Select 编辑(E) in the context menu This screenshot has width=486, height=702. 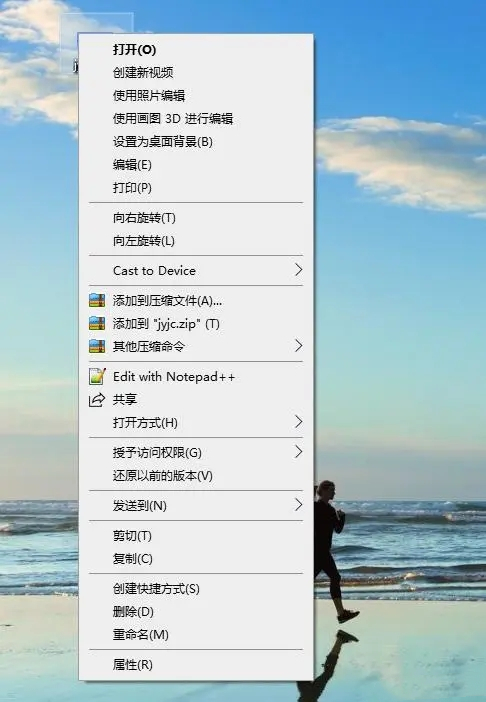tap(132, 165)
